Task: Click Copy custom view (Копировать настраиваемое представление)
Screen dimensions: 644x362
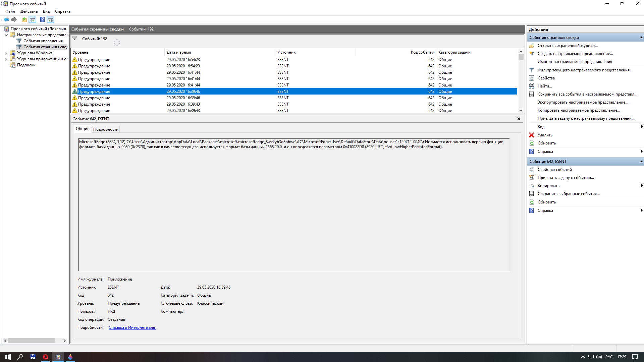Action: (579, 110)
